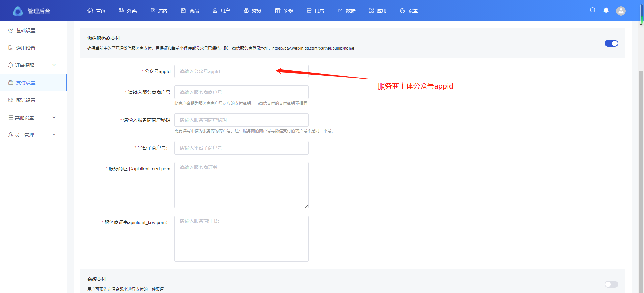Image resolution: width=644 pixels, height=293 pixels.
Task: Select 通用设置 in the sidebar
Action: click(26, 48)
